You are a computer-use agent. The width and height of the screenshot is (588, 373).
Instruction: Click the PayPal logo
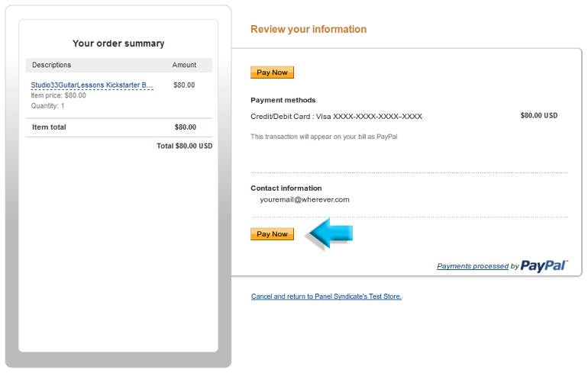click(x=544, y=265)
